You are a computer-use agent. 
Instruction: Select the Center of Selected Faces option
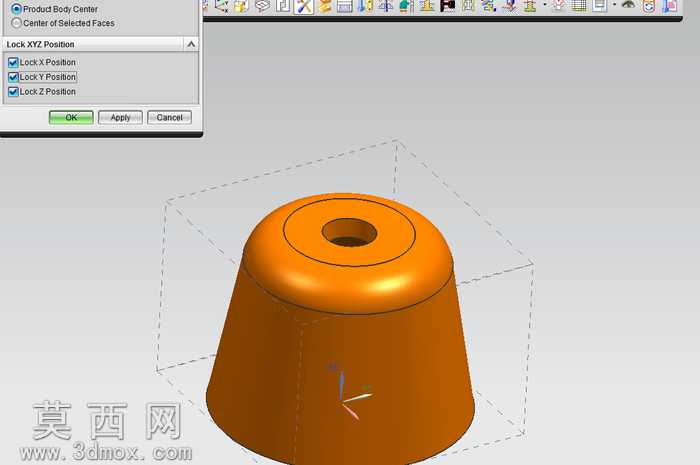point(17,23)
